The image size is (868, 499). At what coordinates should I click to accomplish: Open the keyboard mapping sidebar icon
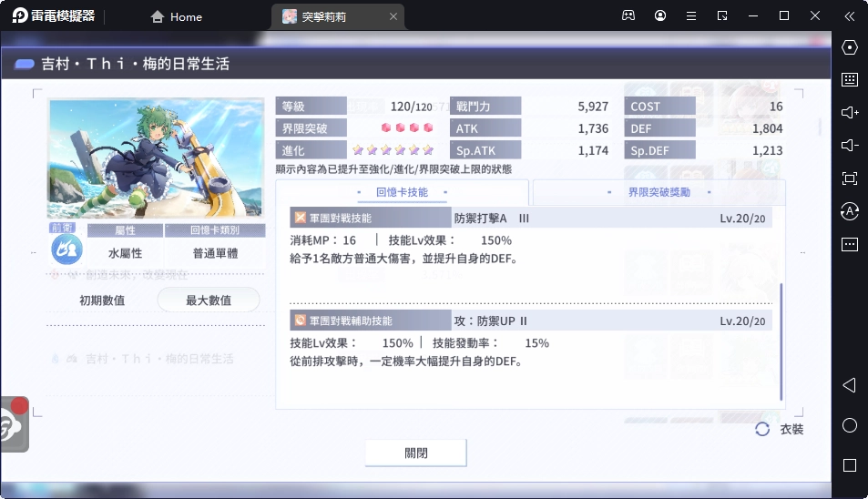pos(849,79)
